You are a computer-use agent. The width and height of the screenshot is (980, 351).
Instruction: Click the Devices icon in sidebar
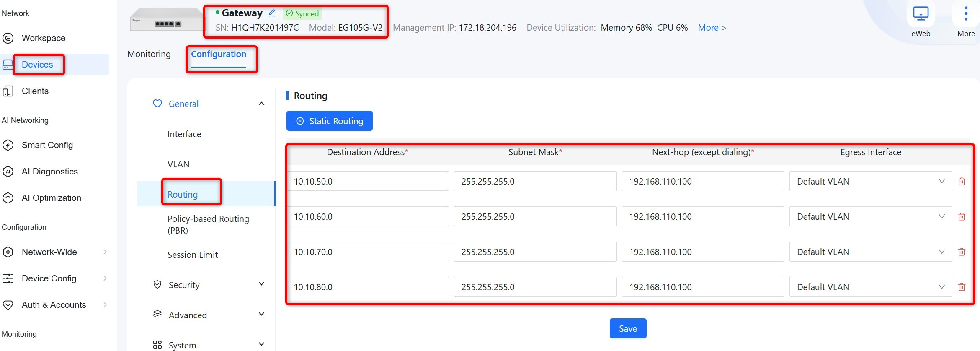pyautogui.click(x=8, y=65)
